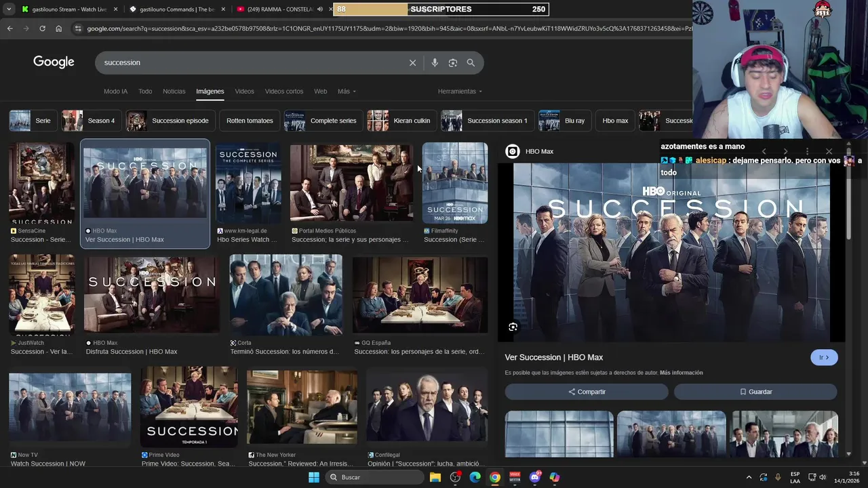Filter images by Season 4 chip
Viewport: 868px width, 488px height.
pos(91,121)
